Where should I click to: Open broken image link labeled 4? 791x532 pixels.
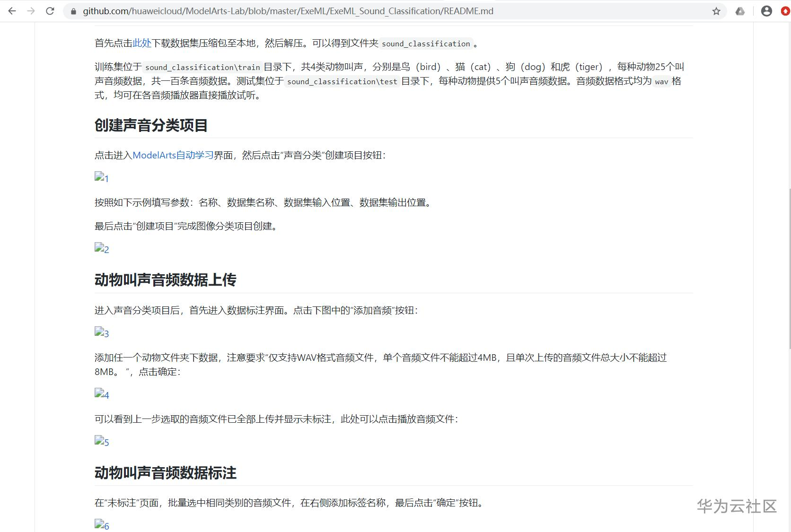[x=102, y=394]
